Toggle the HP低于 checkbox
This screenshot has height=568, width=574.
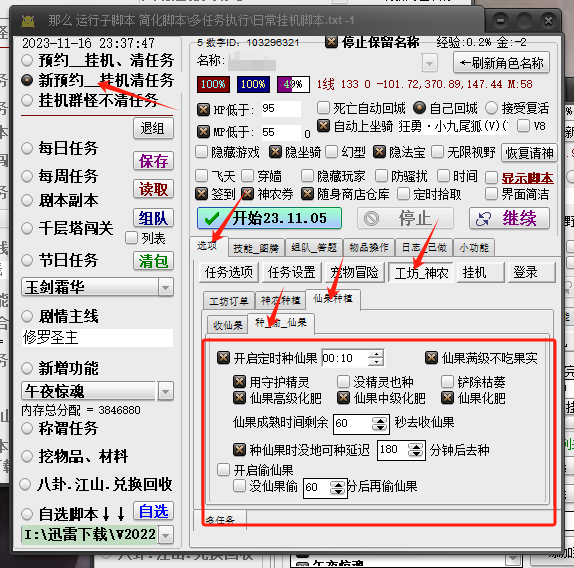[203, 109]
